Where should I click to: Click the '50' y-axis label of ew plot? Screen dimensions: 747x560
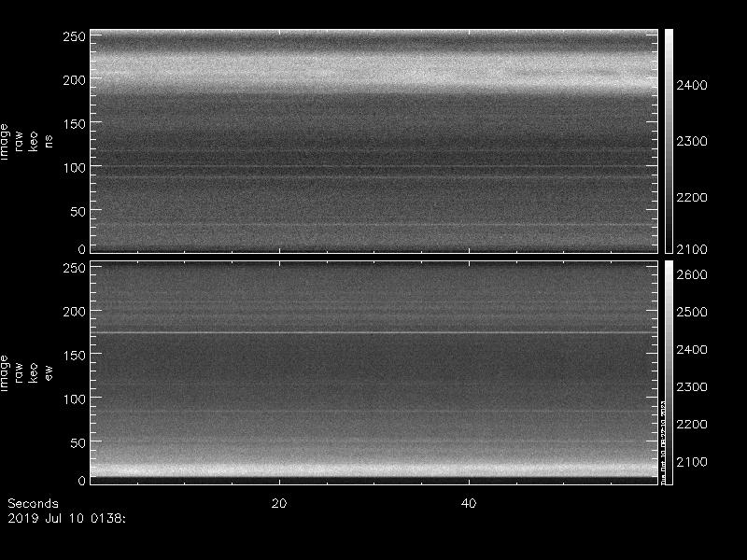[x=78, y=442]
